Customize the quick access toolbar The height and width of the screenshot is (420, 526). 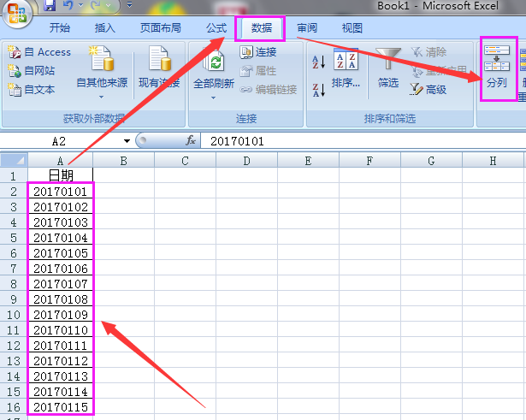(x=129, y=5)
